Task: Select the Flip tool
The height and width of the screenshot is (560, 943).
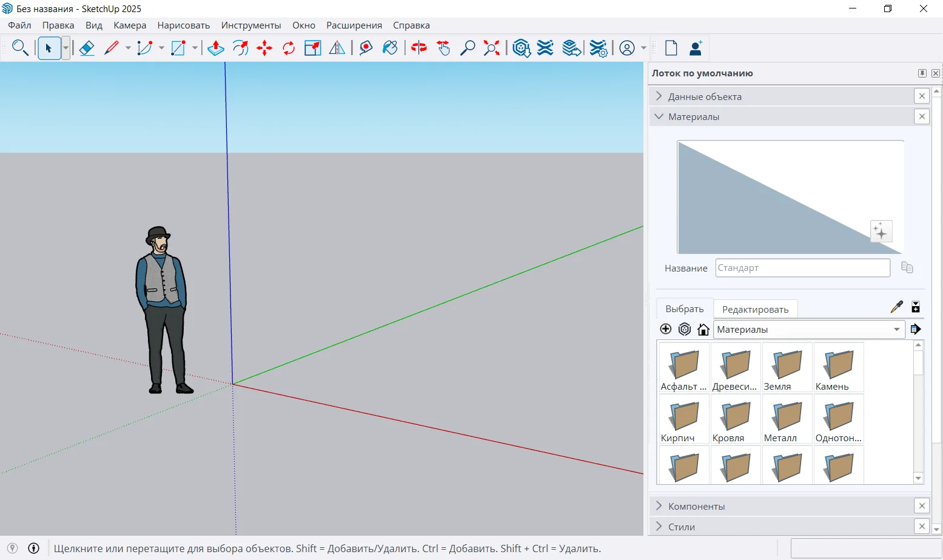Action: 337,48
